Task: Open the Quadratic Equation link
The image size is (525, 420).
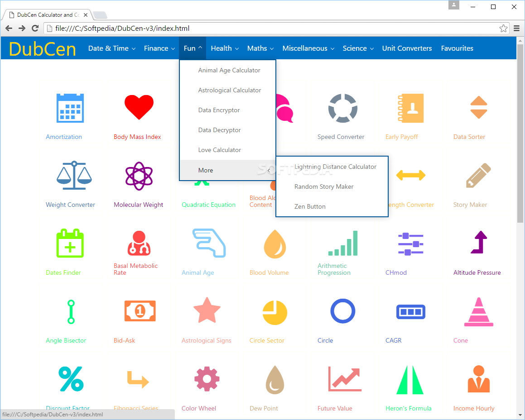Action: point(208,205)
